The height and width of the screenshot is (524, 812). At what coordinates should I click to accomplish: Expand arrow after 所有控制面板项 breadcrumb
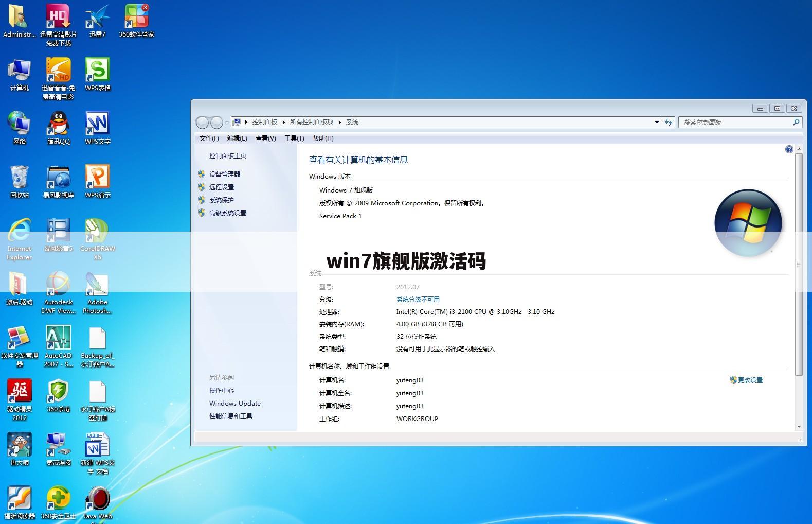coord(339,122)
